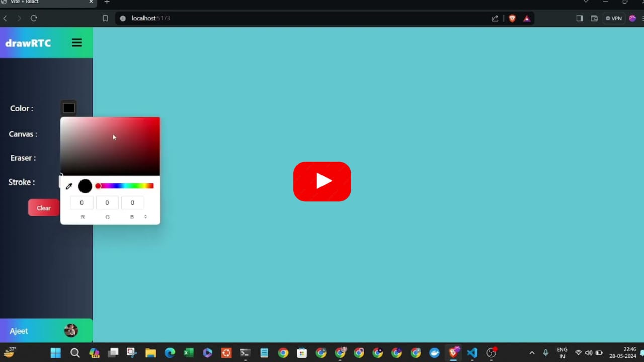Focus the R value input field

click(82, 203)
